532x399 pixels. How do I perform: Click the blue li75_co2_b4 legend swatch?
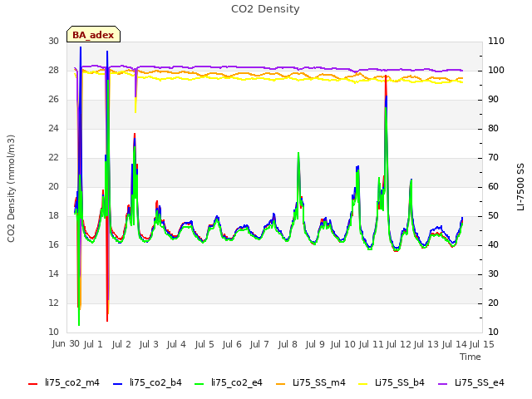pyautogui.click(x=117, y=384)
